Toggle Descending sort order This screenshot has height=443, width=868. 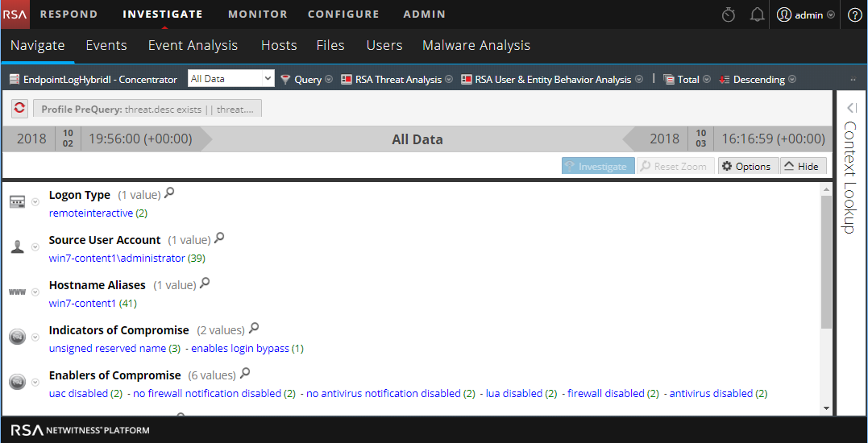pos(758,80)
